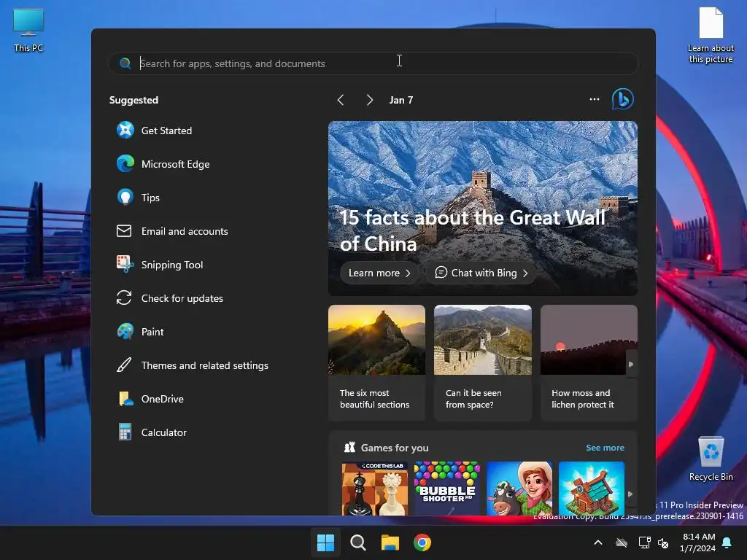Click the OneDrive cloud tray icon
The height and width of the screenshot is (560, 747).
pos(622,542)
